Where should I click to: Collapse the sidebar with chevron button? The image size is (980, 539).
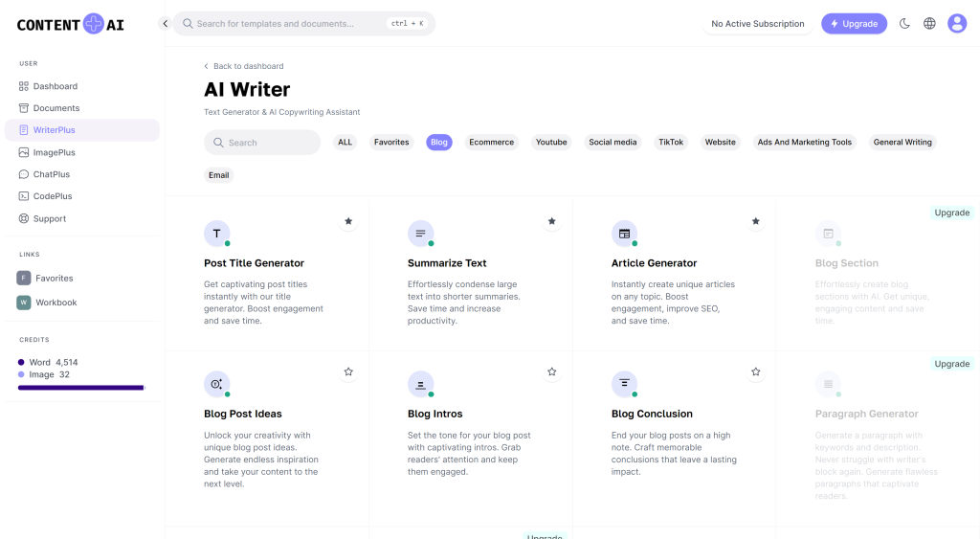click(x=165, y=24)
